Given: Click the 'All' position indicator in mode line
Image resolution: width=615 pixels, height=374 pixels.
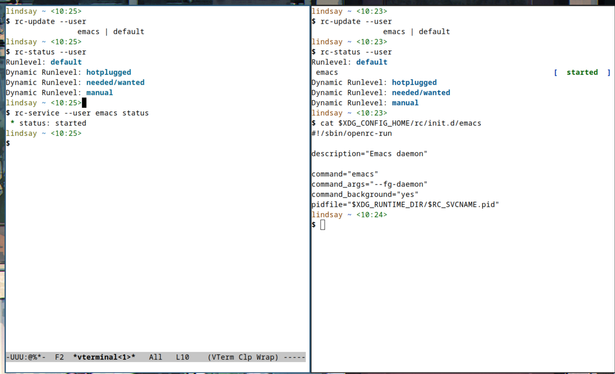Looking at the screenshot, I should [x=155, y=357].
